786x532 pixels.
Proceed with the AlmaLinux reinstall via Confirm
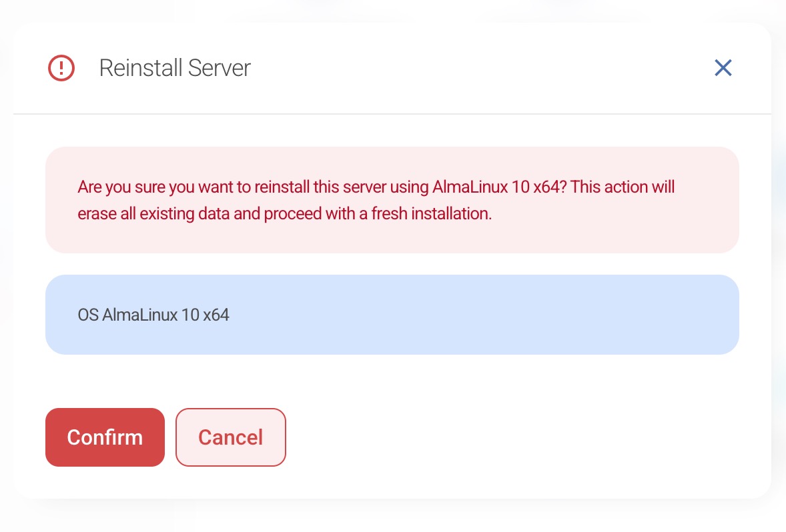click(105, 437)
